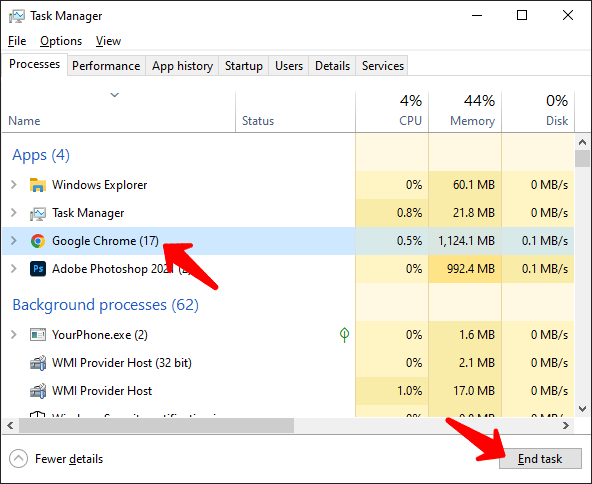Sort by the Name column header
The height and width of the screenshot is (484, 592).
[24, 121]
